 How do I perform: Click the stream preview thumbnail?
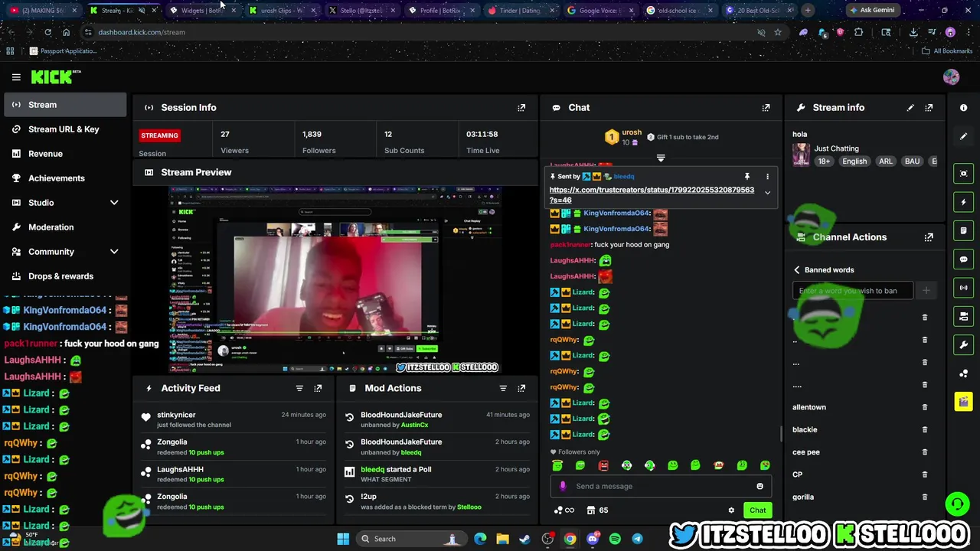(335, 279)
